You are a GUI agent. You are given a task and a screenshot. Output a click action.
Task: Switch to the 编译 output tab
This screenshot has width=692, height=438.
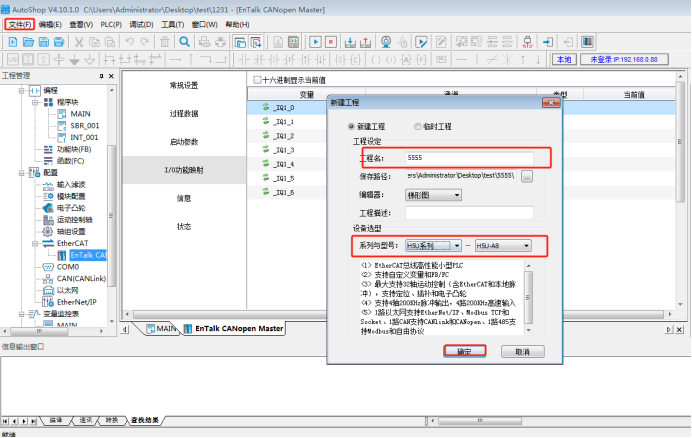pyautogui.click(x=56, y=420)
